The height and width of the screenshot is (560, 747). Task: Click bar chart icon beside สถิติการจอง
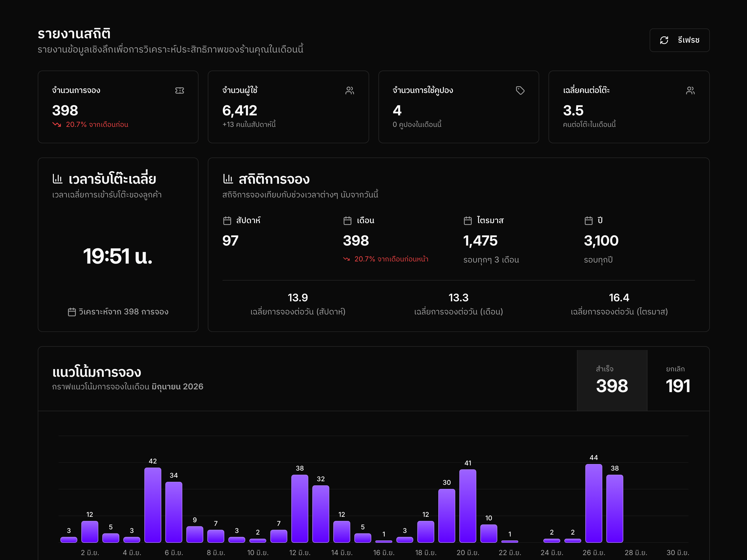click(228, 179)
